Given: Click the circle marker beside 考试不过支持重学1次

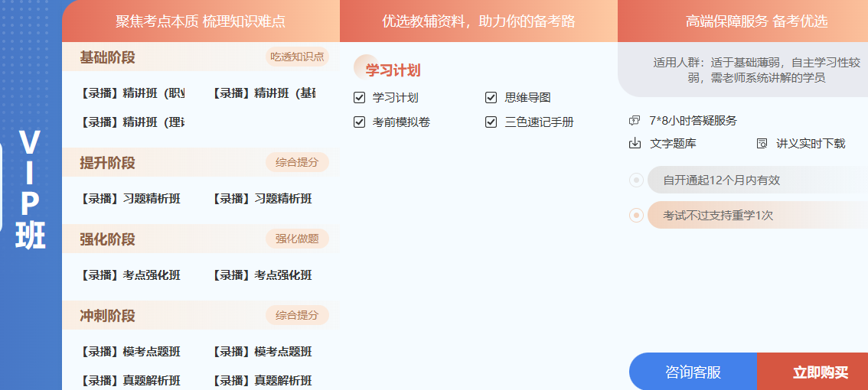Looking at the screenshot, I should [x=636, y=215].
